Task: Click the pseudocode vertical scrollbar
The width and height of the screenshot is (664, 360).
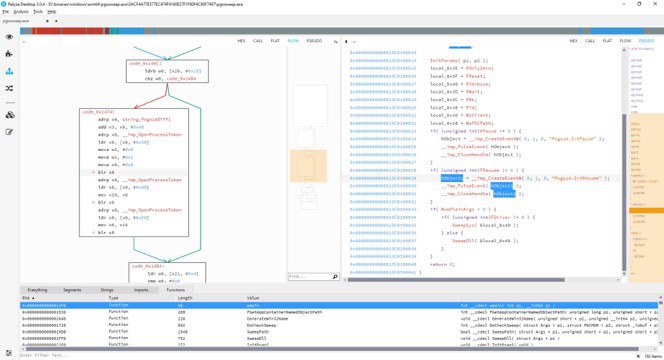Action: pyautogui.click(x=624, y=193)
